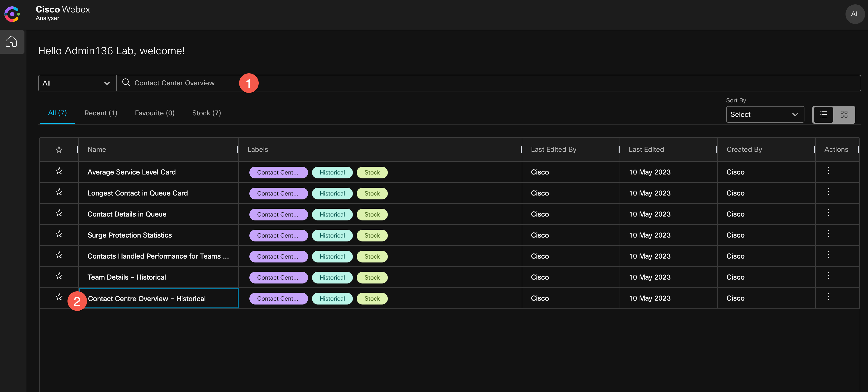
Task: Switch to grid view layout
Action: pyautogui.click(x=844, y=115)
